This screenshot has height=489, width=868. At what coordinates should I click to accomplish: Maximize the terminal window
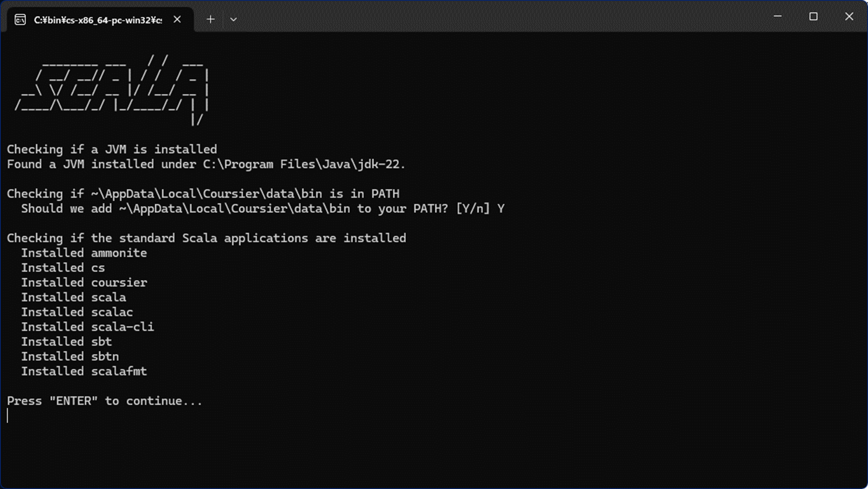(x=814, y=16)
